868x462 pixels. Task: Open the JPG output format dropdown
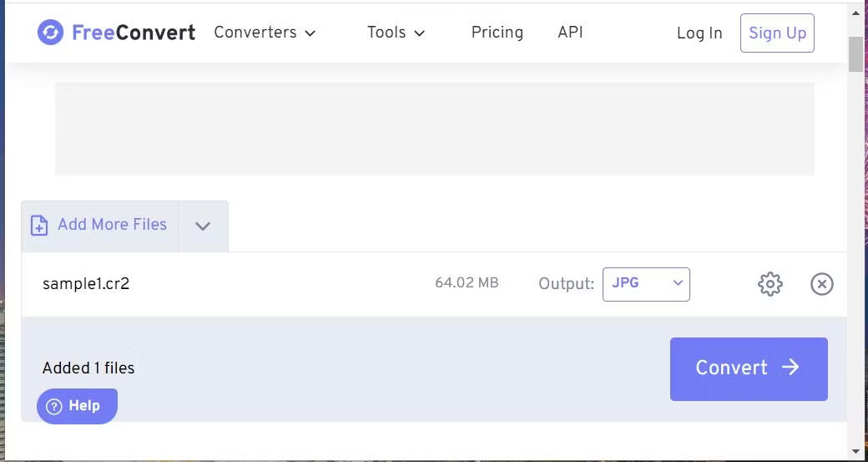(646, 284)
